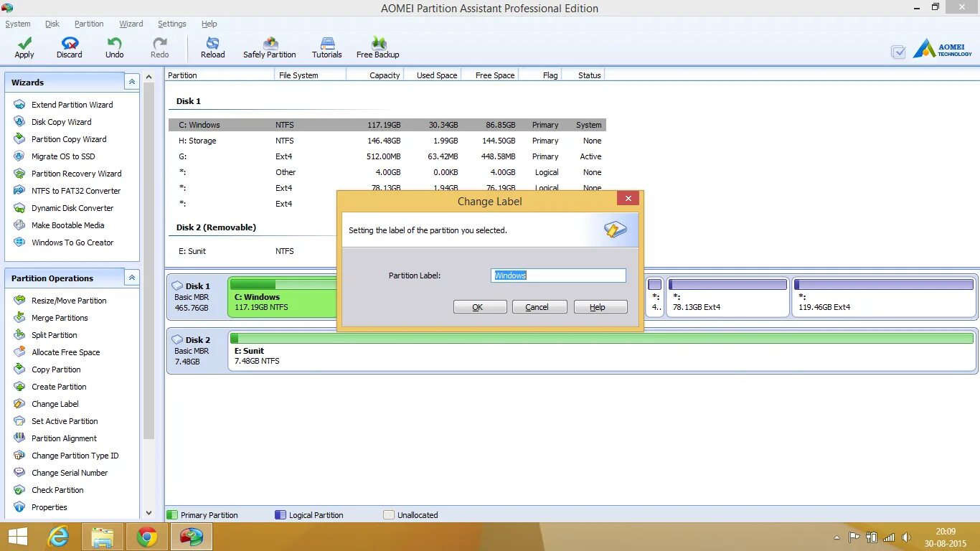Run Check Partition operation
This screenshot has height=551, width=980.
tap(57, 490)
